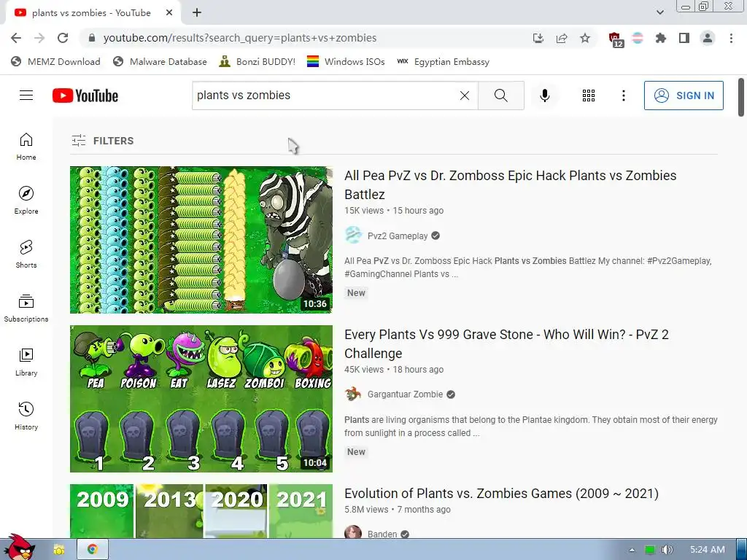747x560 pixels.
Task: Open the MEMZ Download bookmark
Action: (x=55, y=61)
